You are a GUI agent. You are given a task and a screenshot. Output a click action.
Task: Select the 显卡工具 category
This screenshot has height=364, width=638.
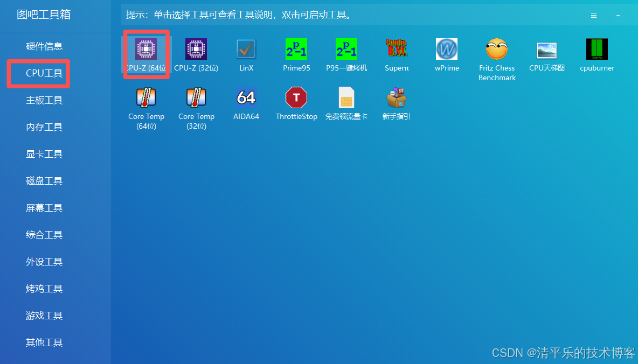44,154
